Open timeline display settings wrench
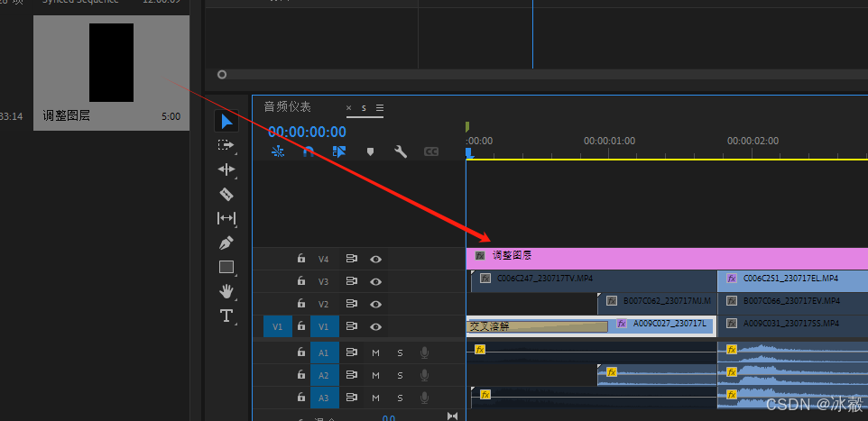This screenshot has width=868, height=421. click(x=401, y=151)
